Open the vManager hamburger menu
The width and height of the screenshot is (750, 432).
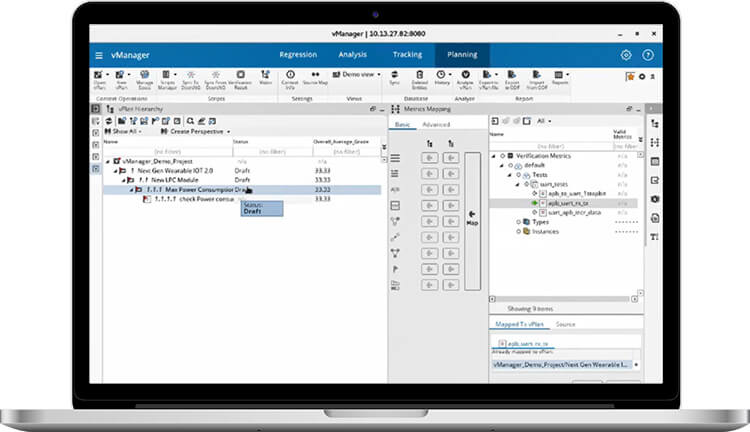tap(99, 55)
